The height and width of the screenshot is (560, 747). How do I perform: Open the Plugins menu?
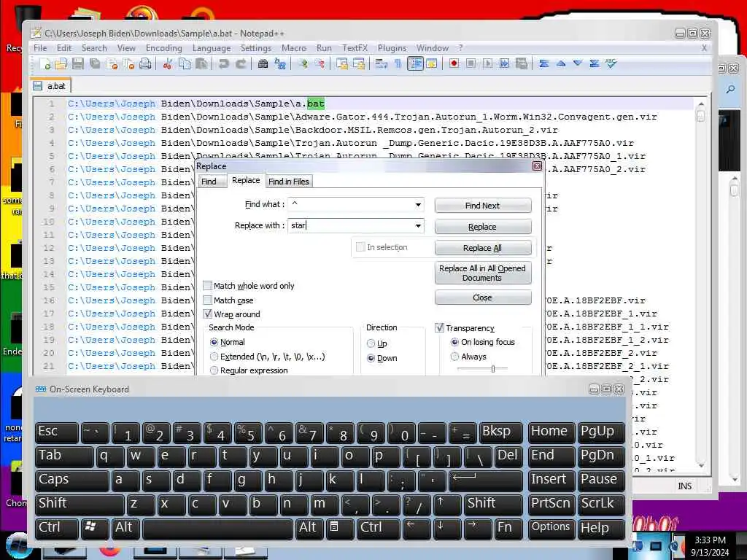point(392,48)
